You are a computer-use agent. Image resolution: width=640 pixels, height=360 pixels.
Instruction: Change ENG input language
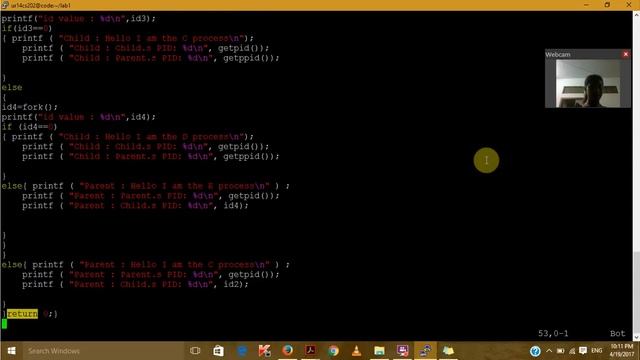597,351
